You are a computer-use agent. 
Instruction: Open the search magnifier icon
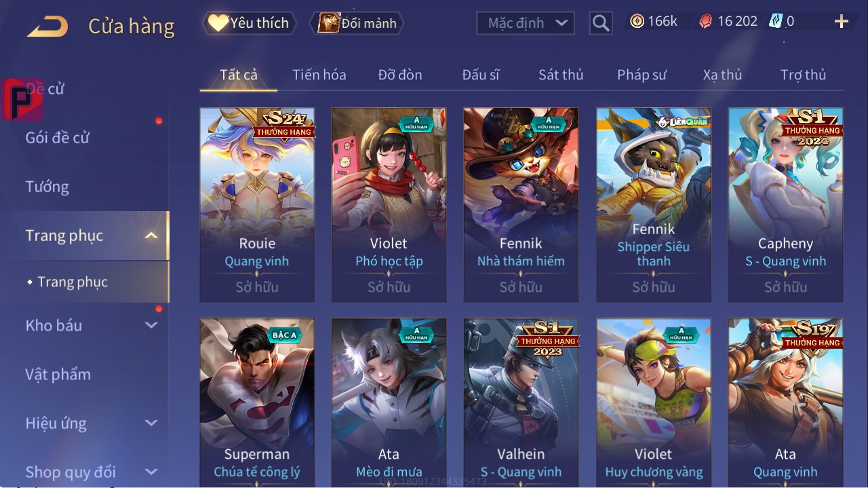(600, 24)
